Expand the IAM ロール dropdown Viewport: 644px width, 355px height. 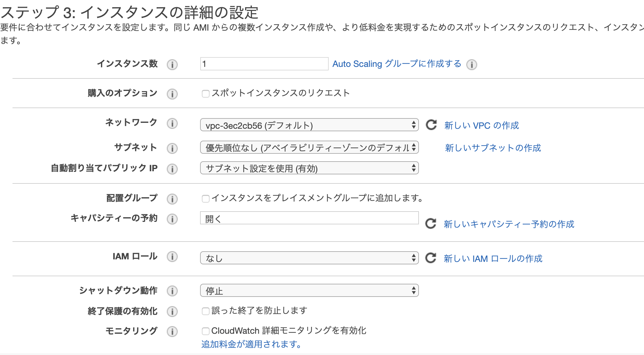point(309,258)
